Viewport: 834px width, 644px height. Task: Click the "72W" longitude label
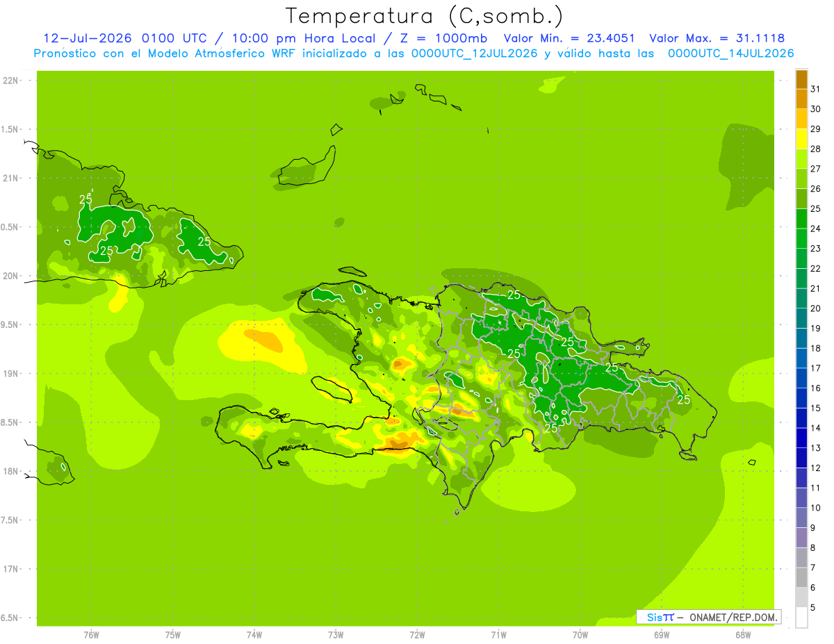coord(417,634)
